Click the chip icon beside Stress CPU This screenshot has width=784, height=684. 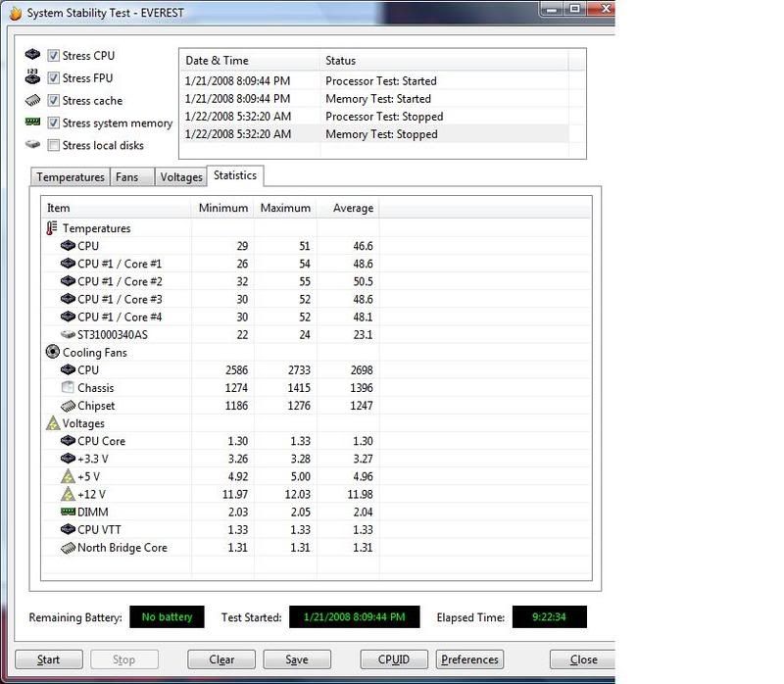[x=32, y=54]
